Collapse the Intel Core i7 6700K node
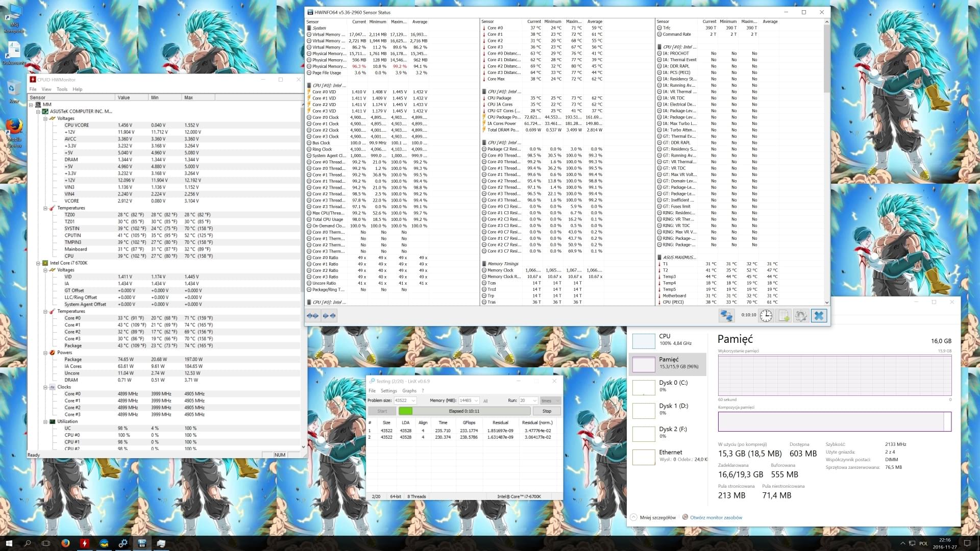Image resolution: width=980 pixels, height=551 pixels. click(38, 263)
